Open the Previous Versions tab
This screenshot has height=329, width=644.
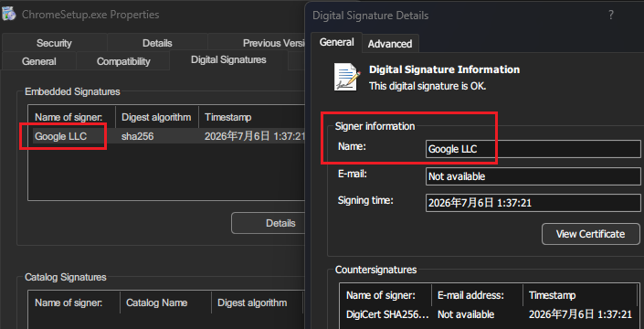click(257, 43)
